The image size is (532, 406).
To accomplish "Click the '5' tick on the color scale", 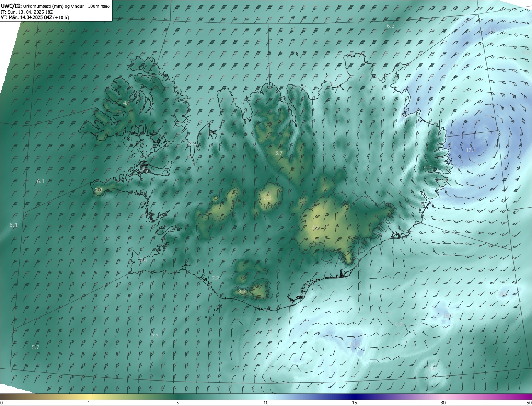I will click(177, 403).
